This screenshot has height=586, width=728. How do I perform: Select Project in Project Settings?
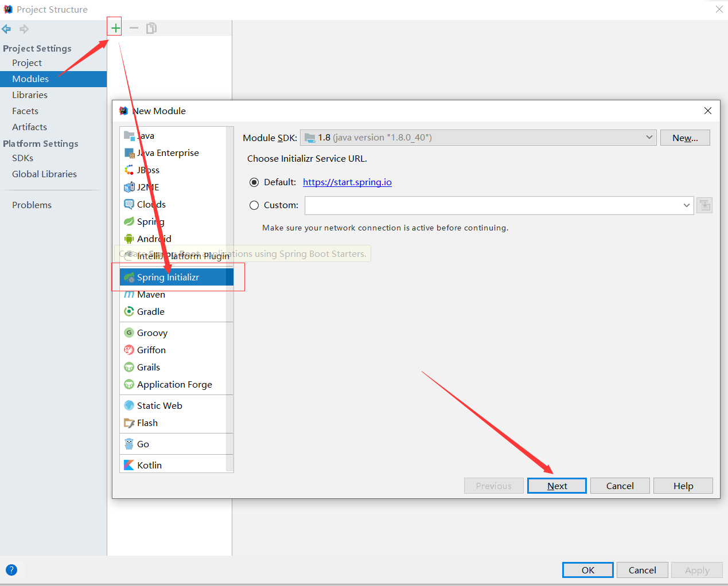pos(27,63)
